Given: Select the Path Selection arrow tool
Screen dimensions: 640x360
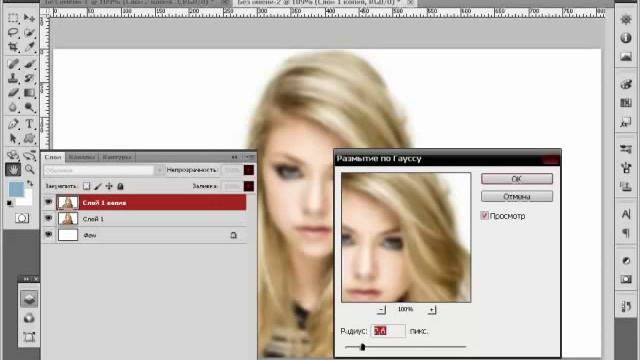Looking at the screenshot, I should (x=13, y=138).
